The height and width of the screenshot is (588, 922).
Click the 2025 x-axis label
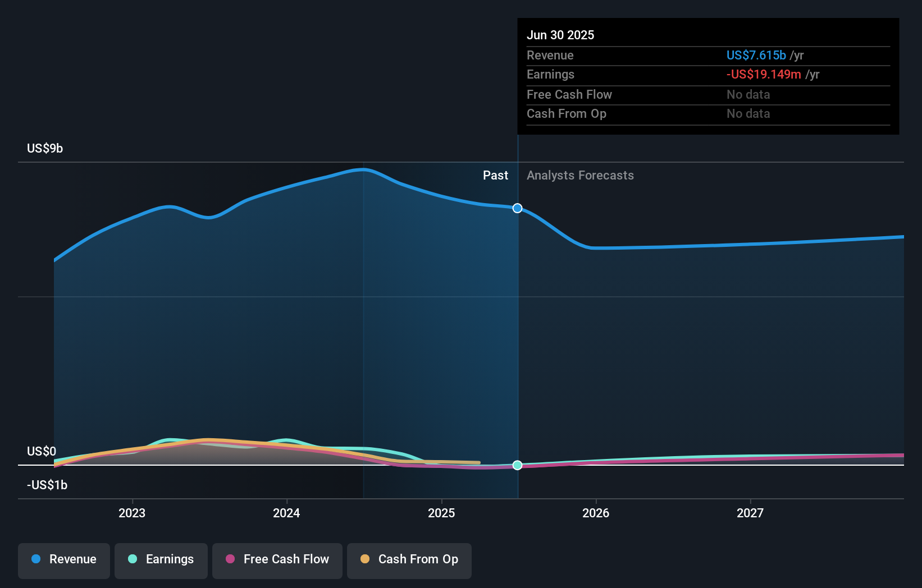[x=441, y=513]
